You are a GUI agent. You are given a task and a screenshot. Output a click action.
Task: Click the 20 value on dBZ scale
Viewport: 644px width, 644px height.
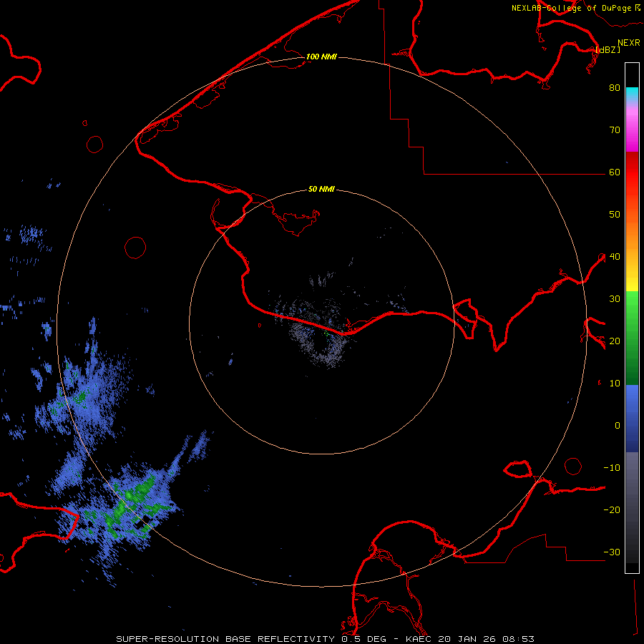615,341
